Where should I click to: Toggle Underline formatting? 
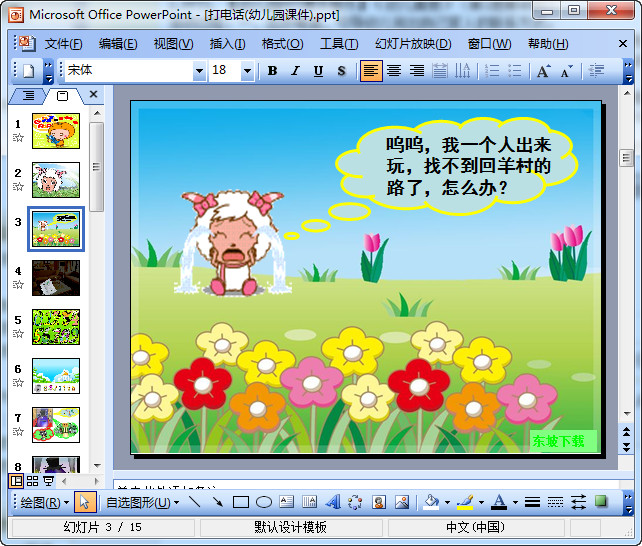tap(318, 71)
